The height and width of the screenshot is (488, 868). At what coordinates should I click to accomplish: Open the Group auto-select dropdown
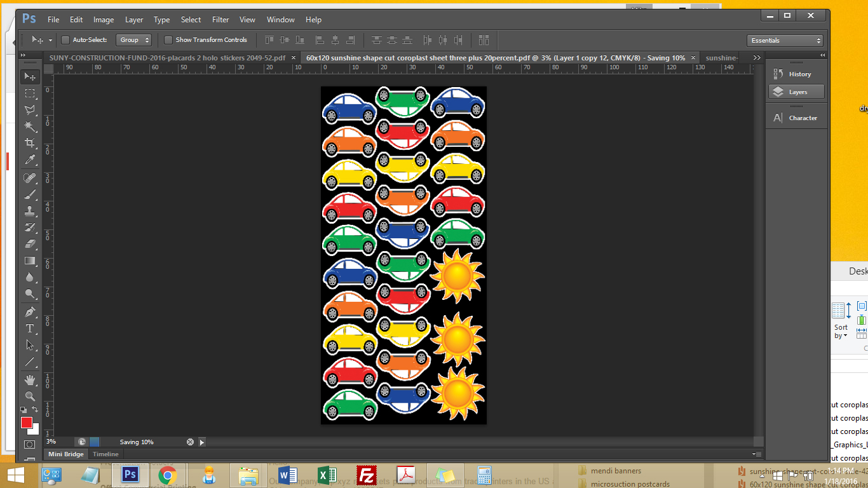pos(133,40)
